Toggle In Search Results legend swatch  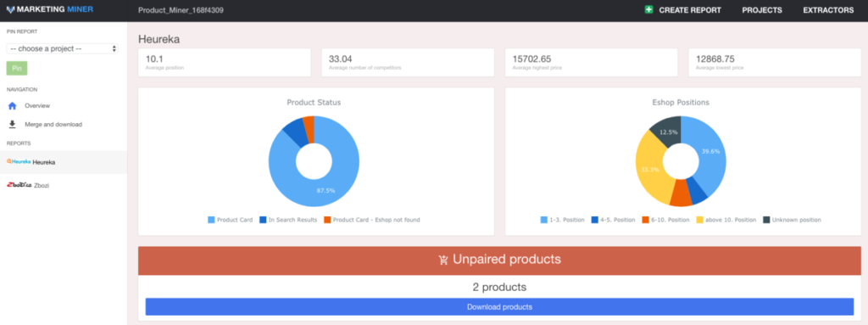263,220
